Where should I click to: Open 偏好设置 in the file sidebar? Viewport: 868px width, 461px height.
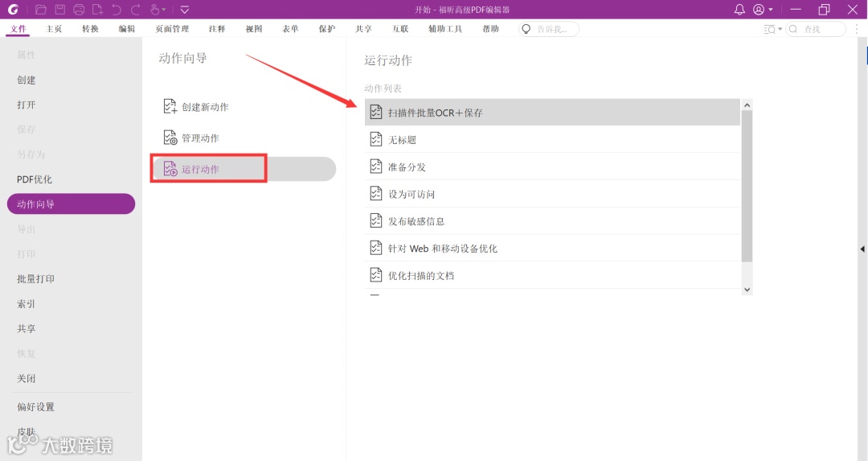pyautogui.click(x=35, y=407)
